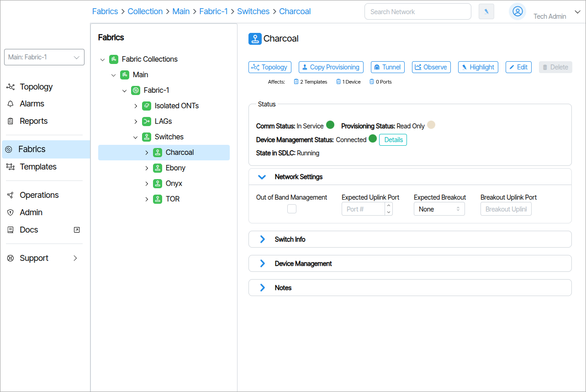Image resolution: width=586 pixels, height=392 pixels.
Task: Click the Ebony switch icon
Action: coord(158,168)
